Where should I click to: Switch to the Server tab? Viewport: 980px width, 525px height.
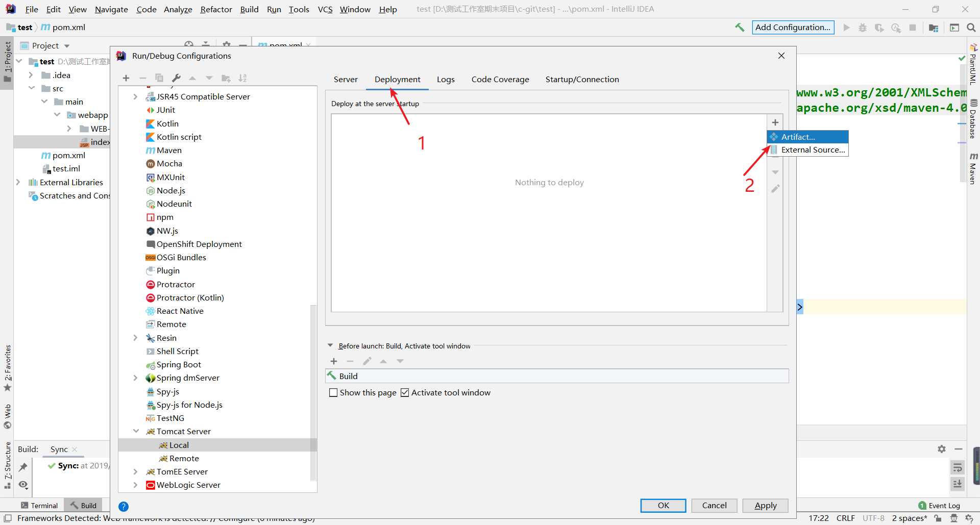(346, 80)
